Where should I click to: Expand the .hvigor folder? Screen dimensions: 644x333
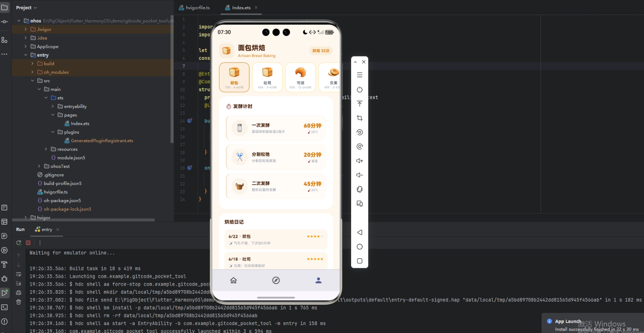click(x=25, y=29)
